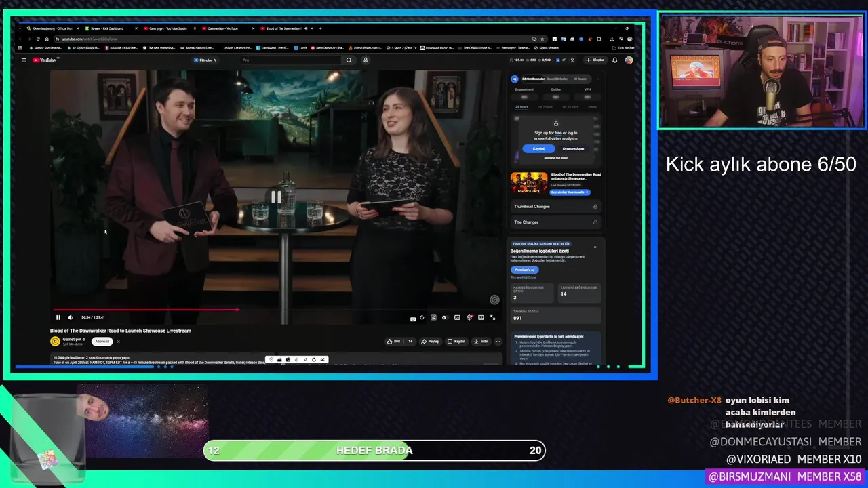Reload the page with browser refresh
This screenshot has height=488, width=868.
point(38,39)
